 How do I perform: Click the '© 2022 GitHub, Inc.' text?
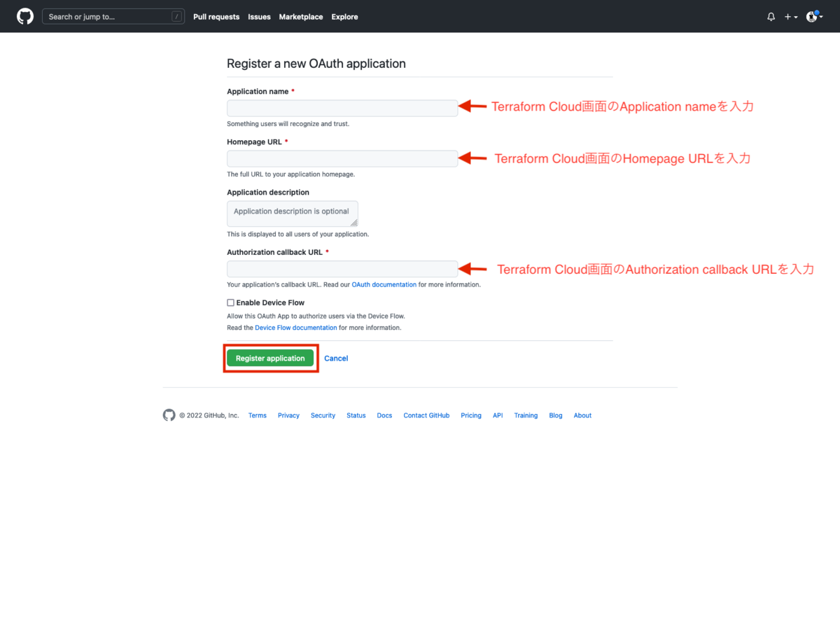(209, 415)
